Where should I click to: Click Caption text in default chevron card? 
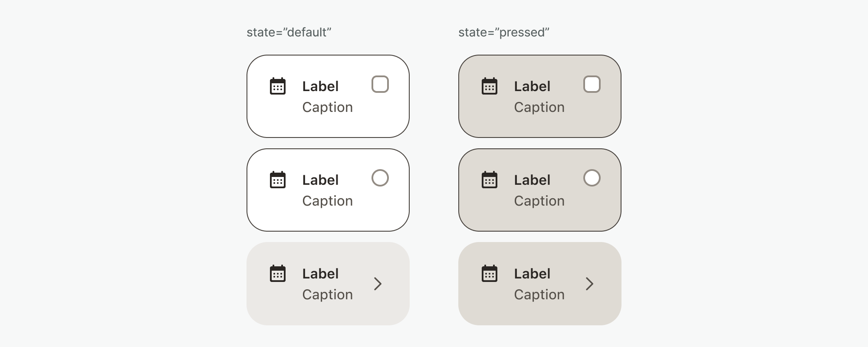pyautogui.click(x=327, y=295)
